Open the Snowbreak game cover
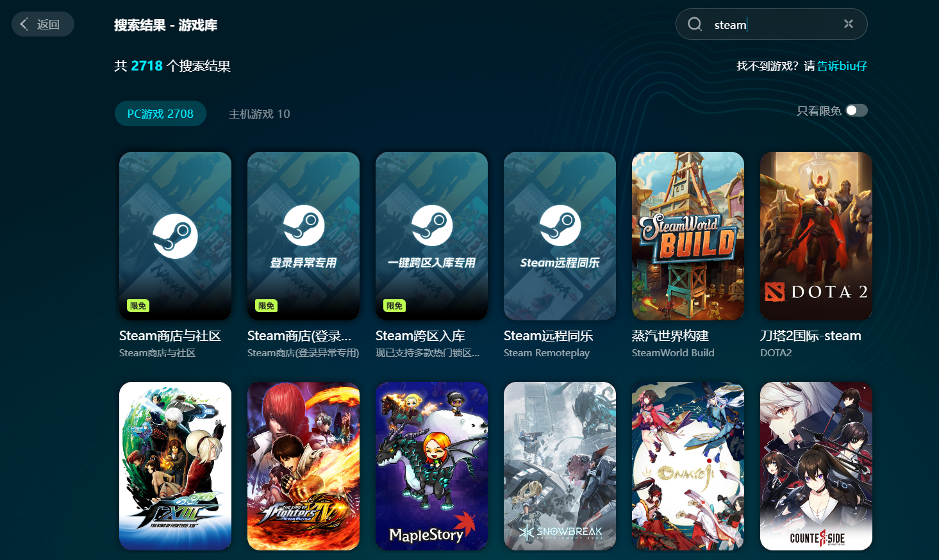This screenshot has height=560, width=939. [560, 466]
